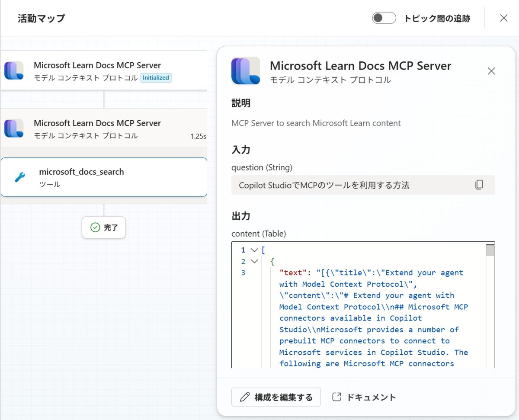Enable the トピック間の追跡 toggle
Image resolution: width=519 pixels, height=420 pixels.
click(384, 18)
